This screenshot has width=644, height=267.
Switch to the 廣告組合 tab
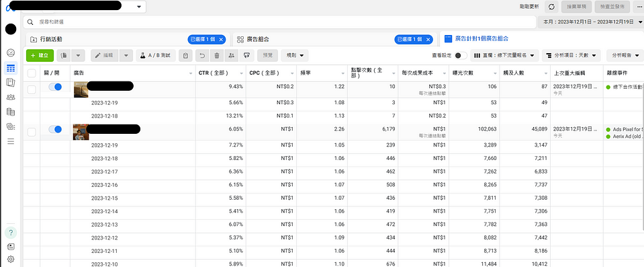[334, 40]
